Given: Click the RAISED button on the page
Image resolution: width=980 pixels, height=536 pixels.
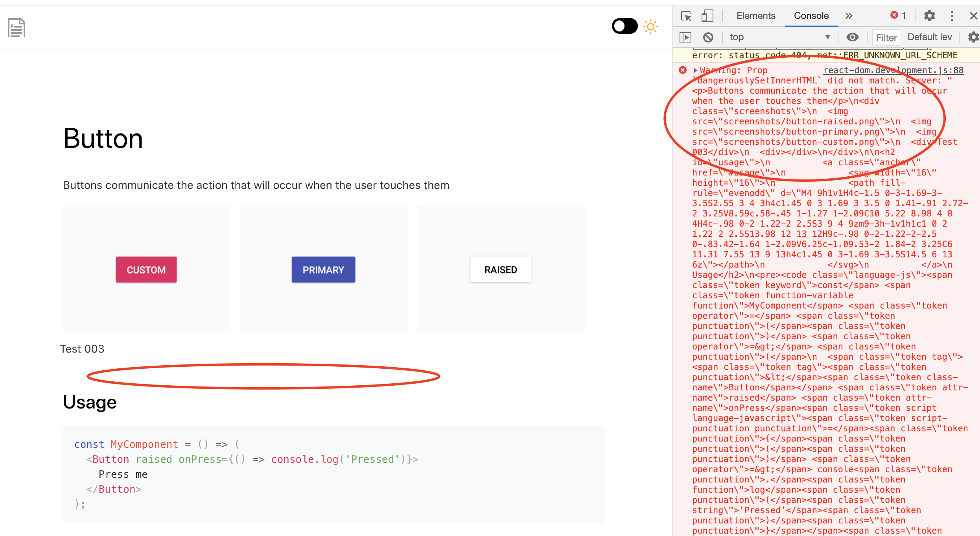Looking at the screenshot, I should coord(500,269).
